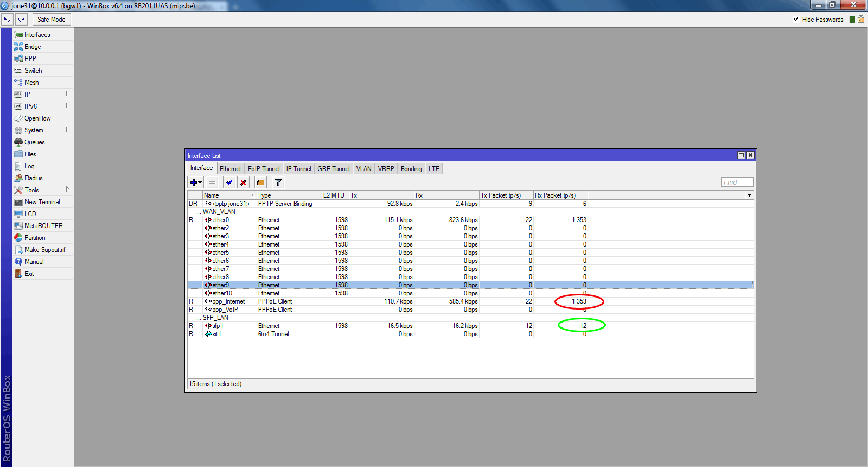Click the green status indicator square
The width and height of the screenshot is (868, 467).
[x=852, y=20]
